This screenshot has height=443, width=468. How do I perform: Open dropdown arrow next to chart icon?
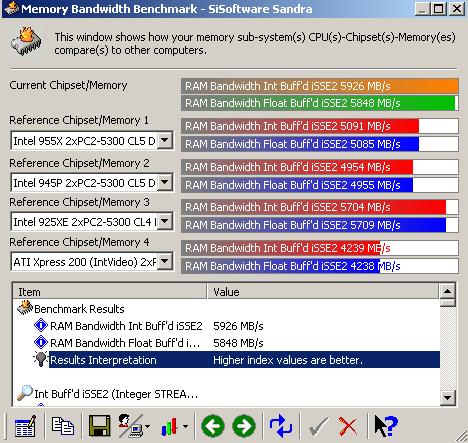click(x=185, y=426)
